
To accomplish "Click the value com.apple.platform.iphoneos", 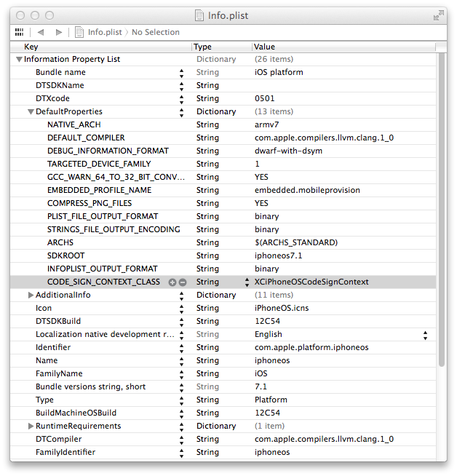I will [x=311, y=347].
